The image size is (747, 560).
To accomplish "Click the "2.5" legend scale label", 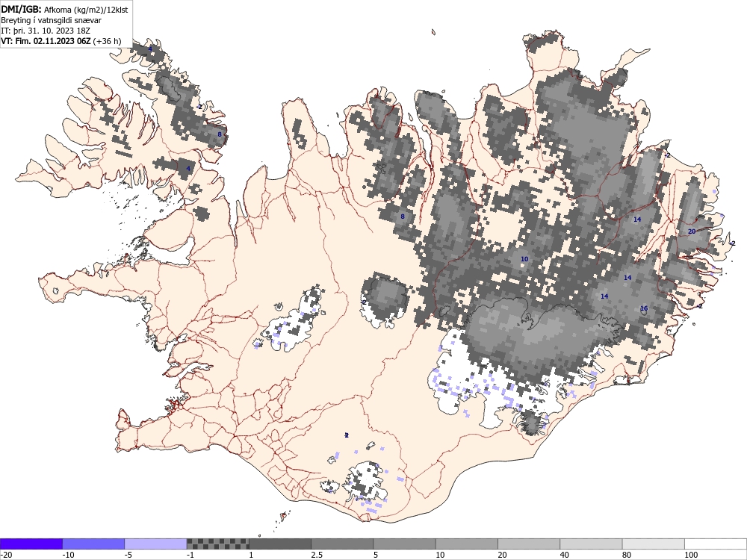I will click(x=317, y=555).
